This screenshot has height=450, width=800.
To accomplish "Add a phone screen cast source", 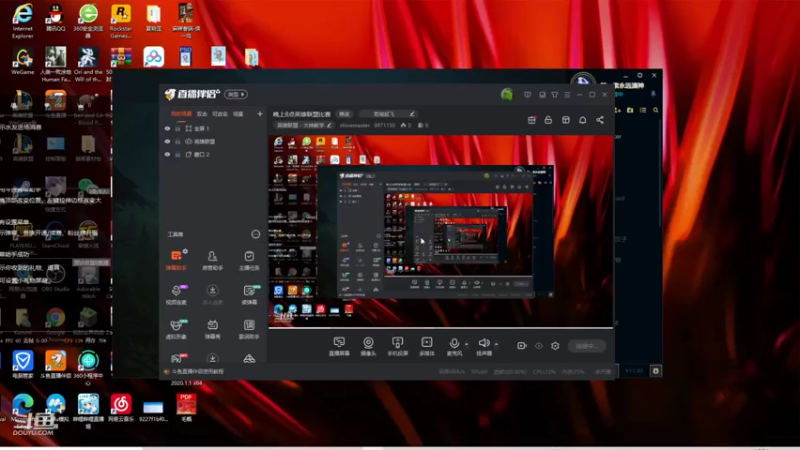I will (397, 346).
